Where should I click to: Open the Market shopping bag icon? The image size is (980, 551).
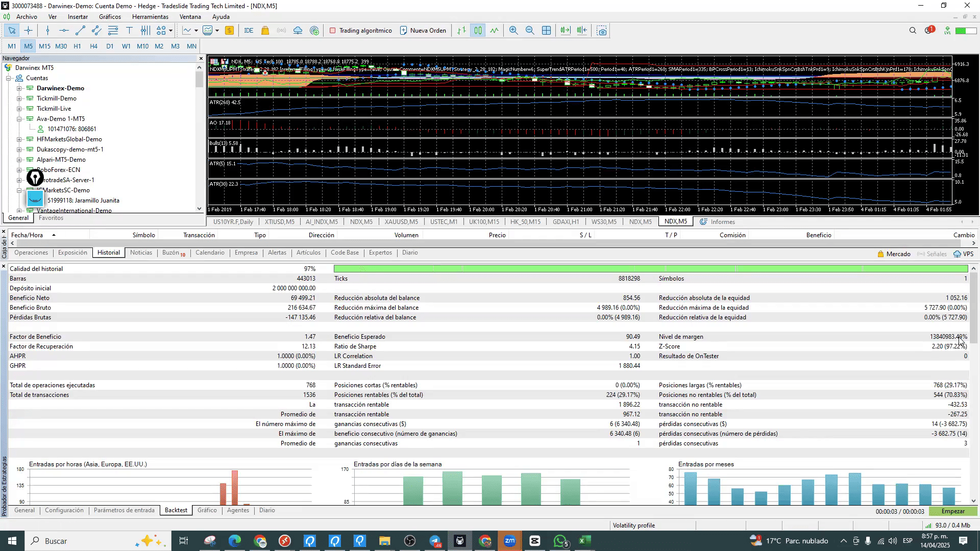tap(265, 31)
